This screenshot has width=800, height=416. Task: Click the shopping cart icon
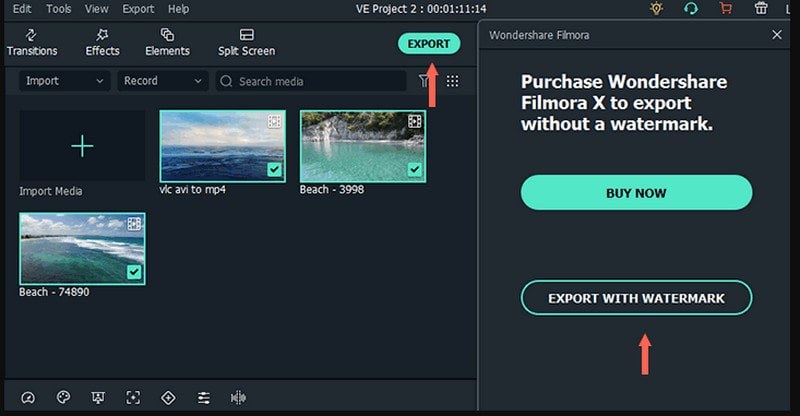coord(725,9)
